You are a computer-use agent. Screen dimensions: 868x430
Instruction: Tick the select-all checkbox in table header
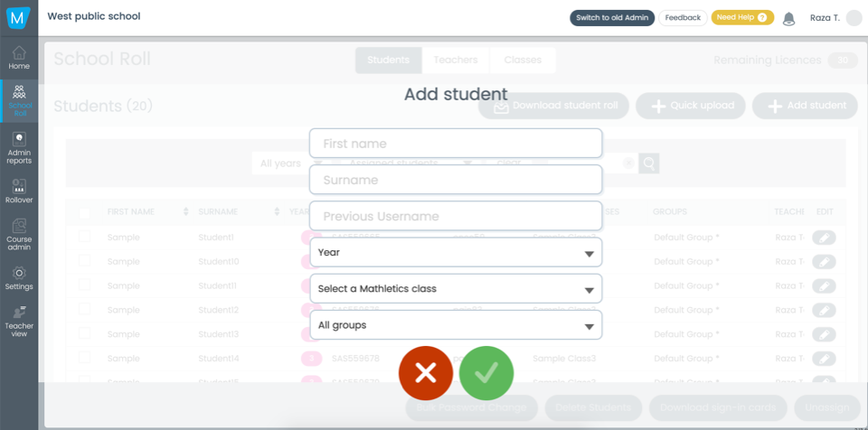(84, 212)
